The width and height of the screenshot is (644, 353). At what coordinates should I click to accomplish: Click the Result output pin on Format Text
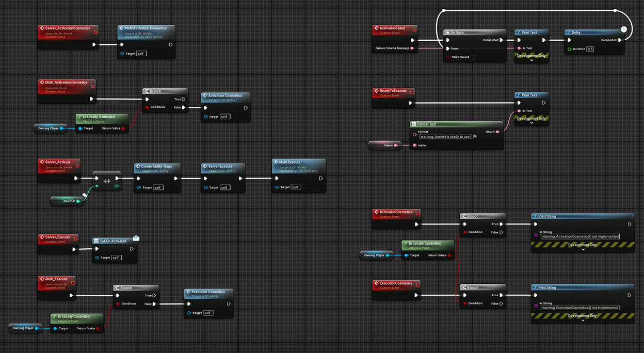[498, 132]
